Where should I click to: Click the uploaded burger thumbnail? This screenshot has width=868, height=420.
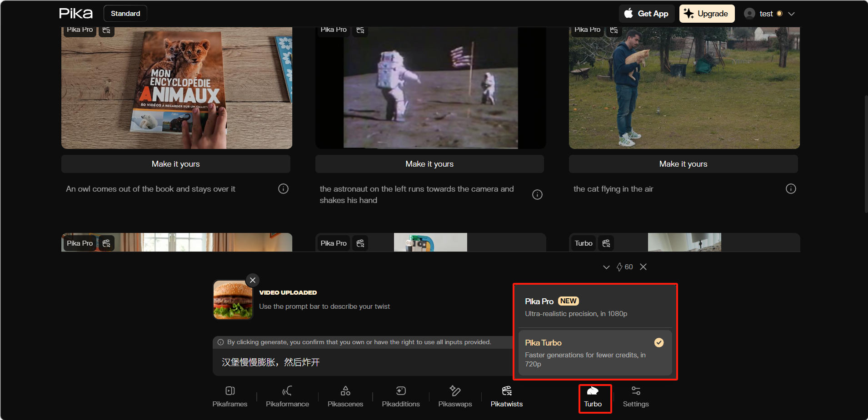(x=233, y=300)
